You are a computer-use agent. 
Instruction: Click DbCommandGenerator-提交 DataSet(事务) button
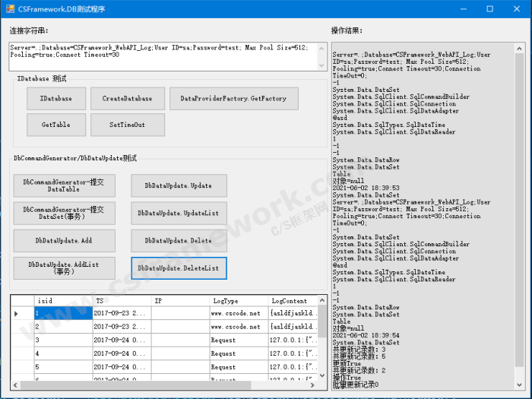pos(64,213)
